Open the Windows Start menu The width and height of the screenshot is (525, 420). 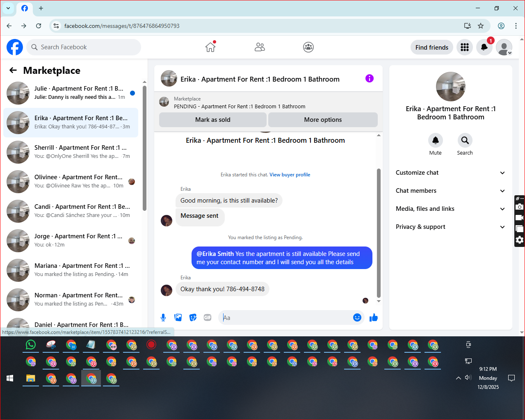[10, 378]
